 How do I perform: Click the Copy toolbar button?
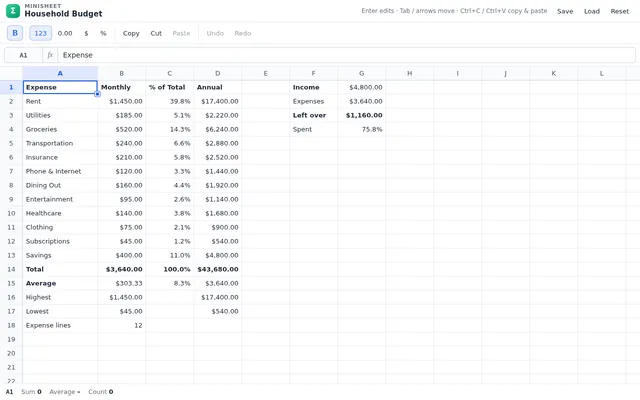131,33
